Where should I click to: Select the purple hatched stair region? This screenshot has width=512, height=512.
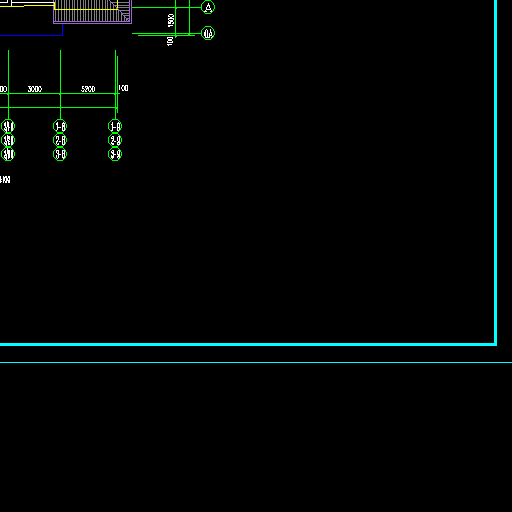pos(92,12)
